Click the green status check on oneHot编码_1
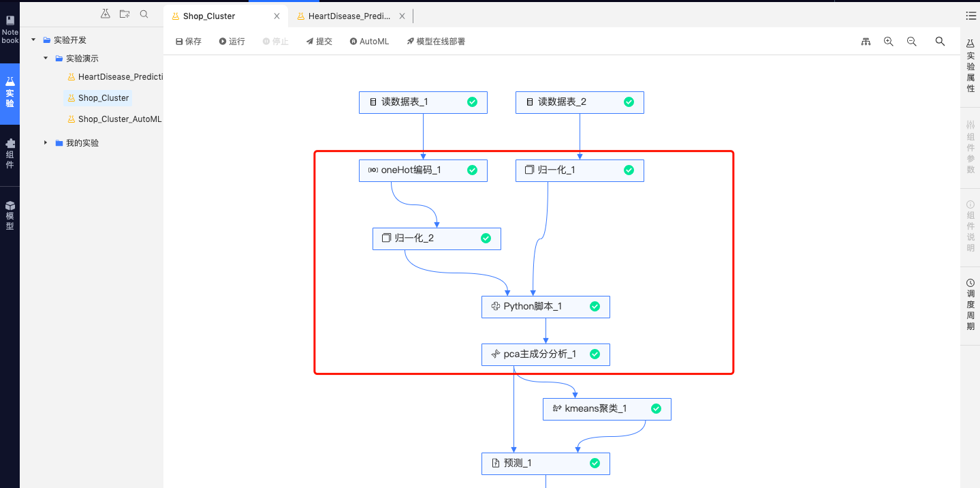The height and width of the screenshot is (488, 980). [472, 170]
